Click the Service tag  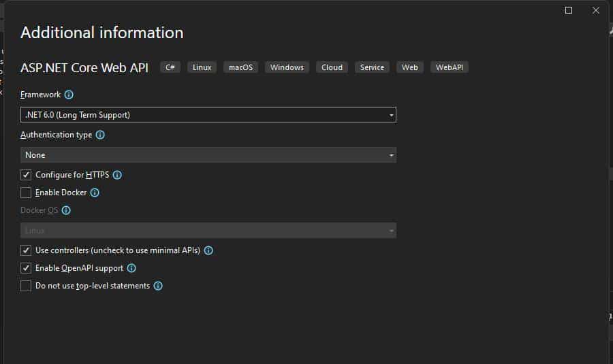point(372,67)
